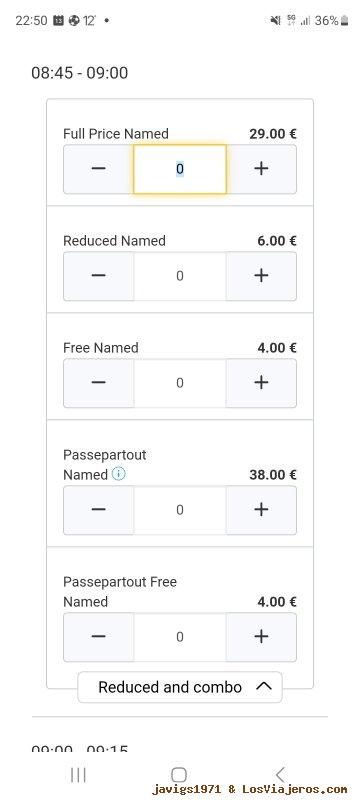Remove one Passepartout Free Named ticket
This screenshot has height=800, width=360.
(x=98, y=637)
